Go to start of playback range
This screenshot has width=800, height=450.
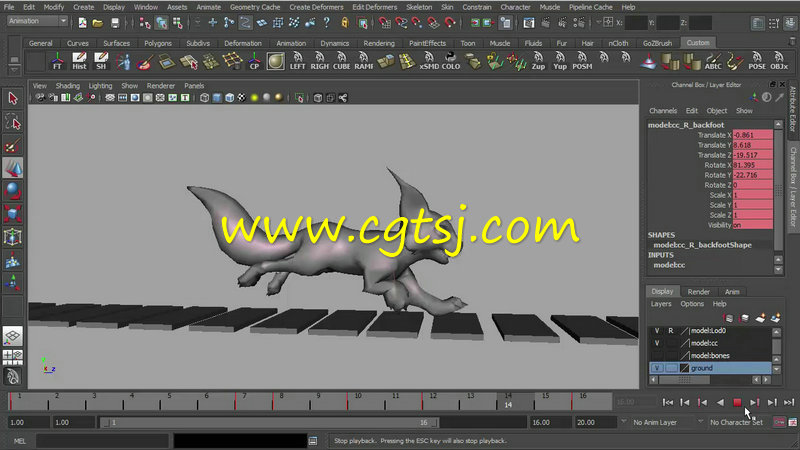tap(667, 403)
